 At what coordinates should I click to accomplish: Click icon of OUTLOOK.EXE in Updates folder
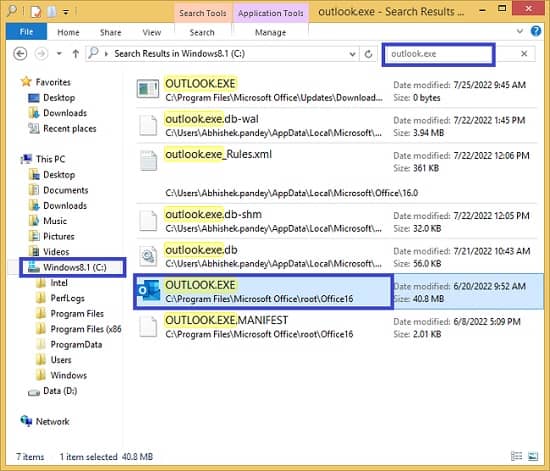pos(148,89)
